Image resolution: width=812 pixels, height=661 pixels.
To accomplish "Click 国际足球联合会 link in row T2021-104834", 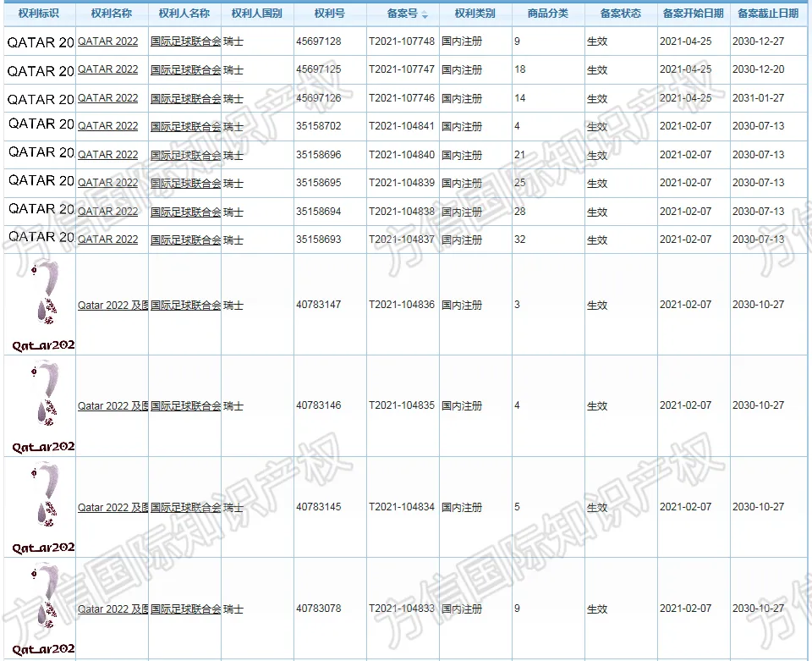I will tap(185, 508).
